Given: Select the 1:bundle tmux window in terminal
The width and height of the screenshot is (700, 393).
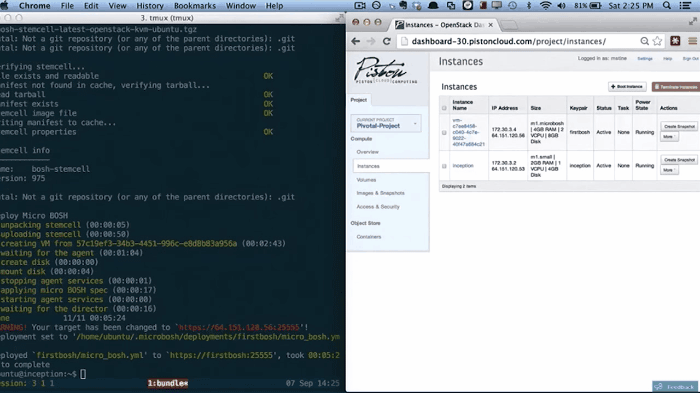Looking at the screenshot, I should [168, 383].
